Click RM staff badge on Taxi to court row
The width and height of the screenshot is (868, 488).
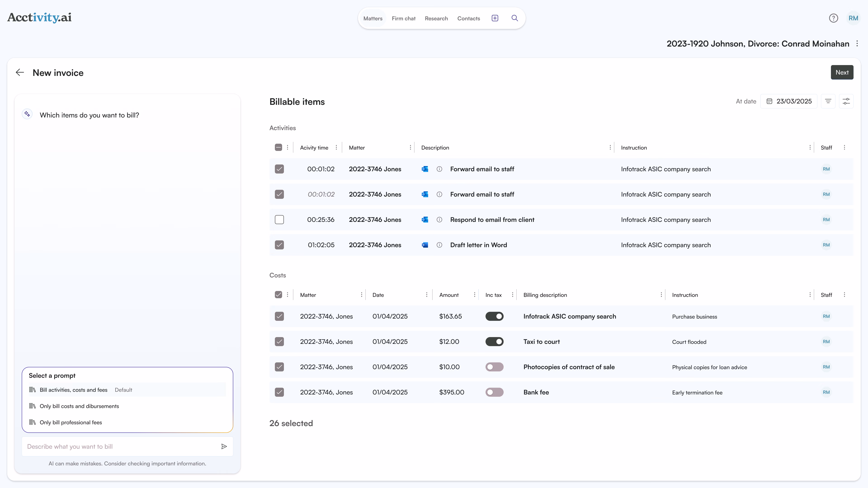click(x=826, y=342)
